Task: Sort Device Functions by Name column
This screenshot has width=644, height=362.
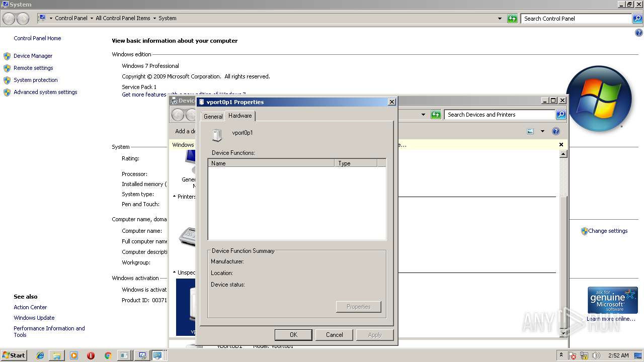Action: pyautogui.click(x=271, y=163)
